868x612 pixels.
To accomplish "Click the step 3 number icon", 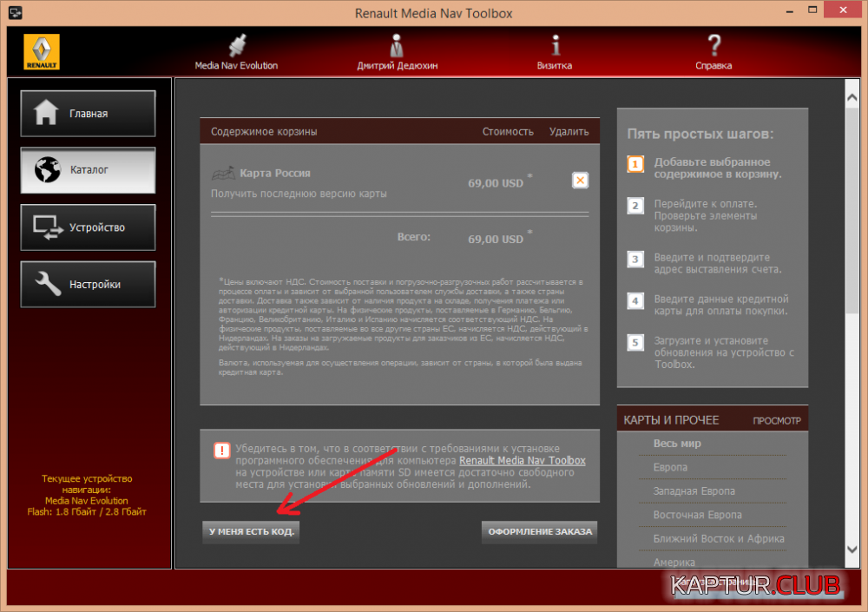I will click(635, 260).
